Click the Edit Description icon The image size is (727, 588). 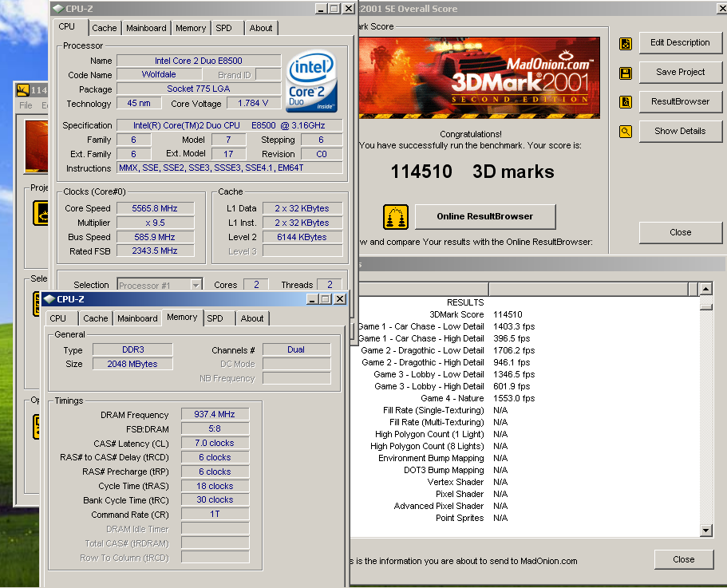point(626,44)
